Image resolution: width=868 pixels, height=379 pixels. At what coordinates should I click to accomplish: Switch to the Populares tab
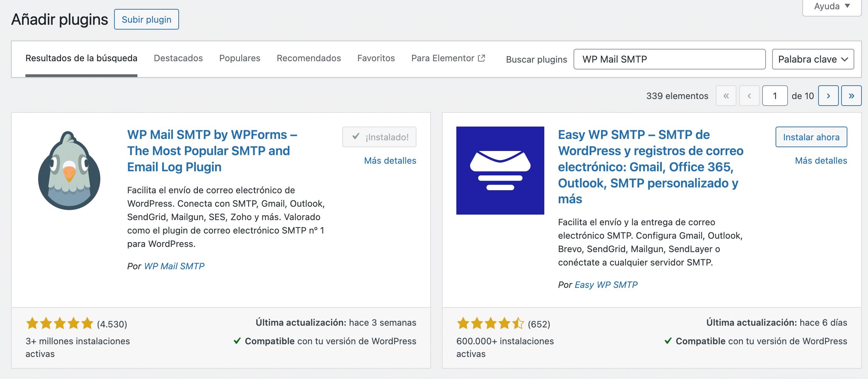point(240,58)
